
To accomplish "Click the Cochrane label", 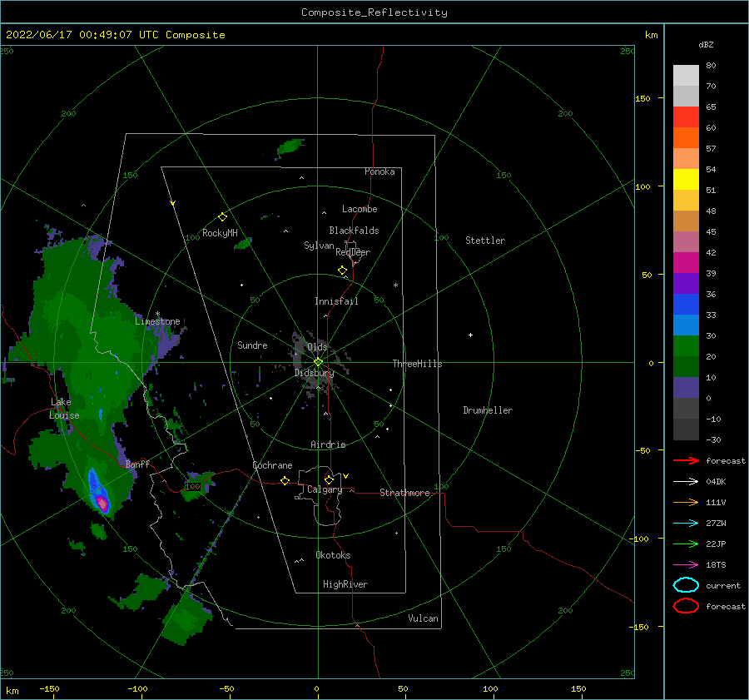I will click(272, 465).
